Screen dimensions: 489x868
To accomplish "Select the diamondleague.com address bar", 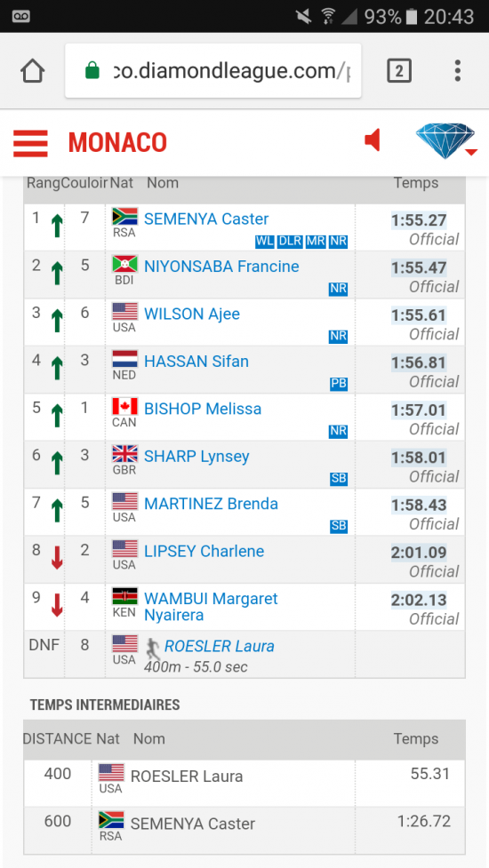I will (x=213, y=71).
